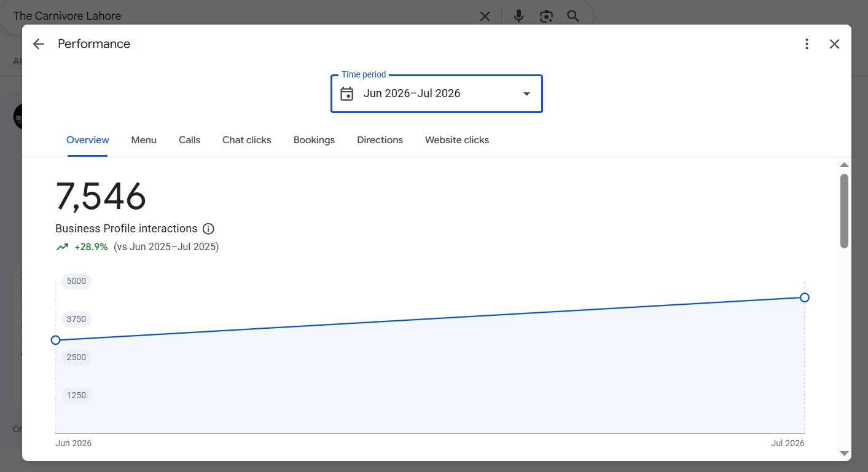The height and width of the screenshot is (472, 868).
Task: Go to the Directions tab
Action: pyautogui.click(x=380, y=140)
